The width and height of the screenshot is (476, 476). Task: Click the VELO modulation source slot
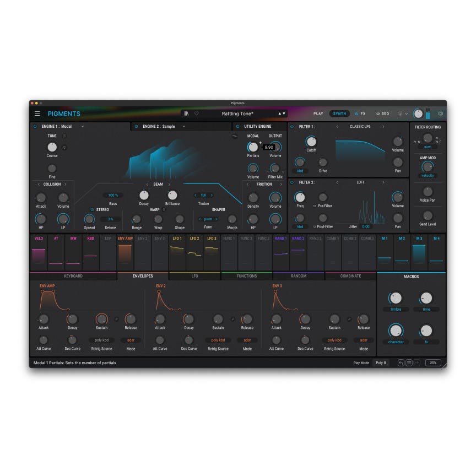click(39, 252)
